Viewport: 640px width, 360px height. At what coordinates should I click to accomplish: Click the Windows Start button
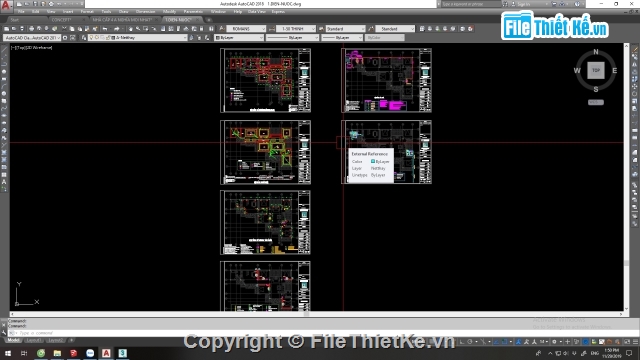[x=8, y=353]
